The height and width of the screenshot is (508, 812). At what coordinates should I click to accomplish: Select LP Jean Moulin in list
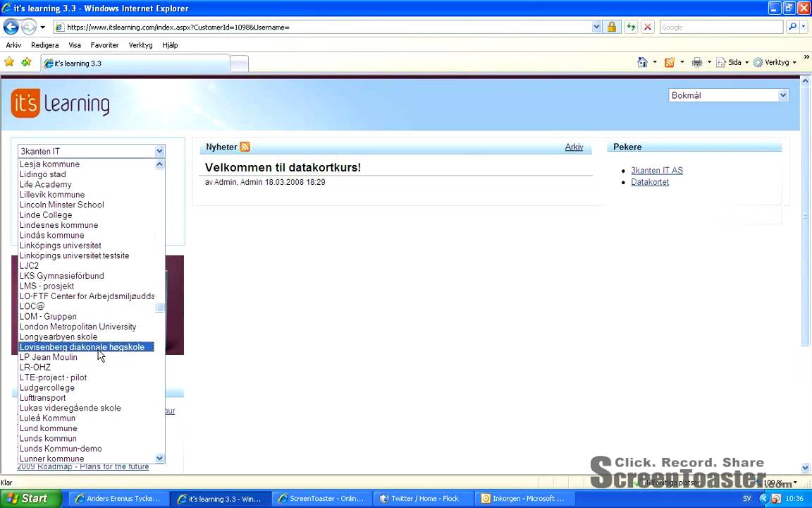(86, 357)
